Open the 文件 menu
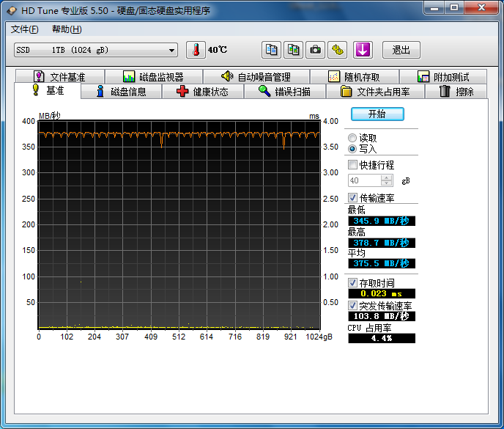 point(25,29)
